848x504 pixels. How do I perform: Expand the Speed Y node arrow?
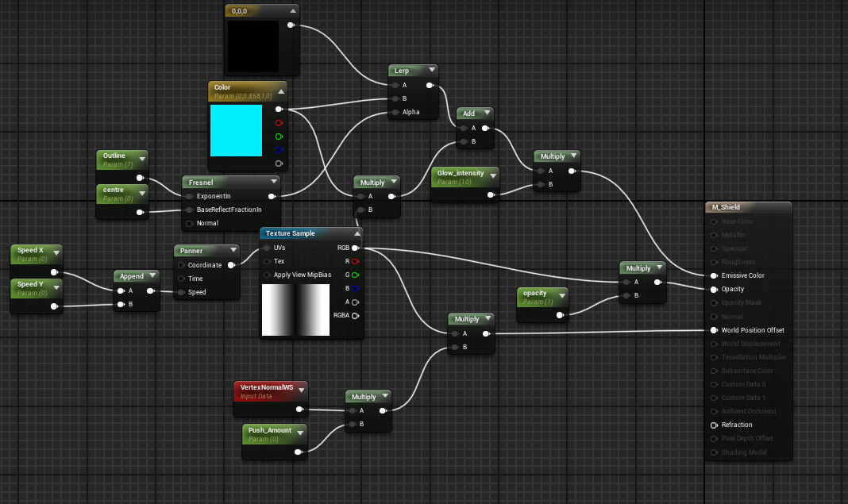pos(56,287)
